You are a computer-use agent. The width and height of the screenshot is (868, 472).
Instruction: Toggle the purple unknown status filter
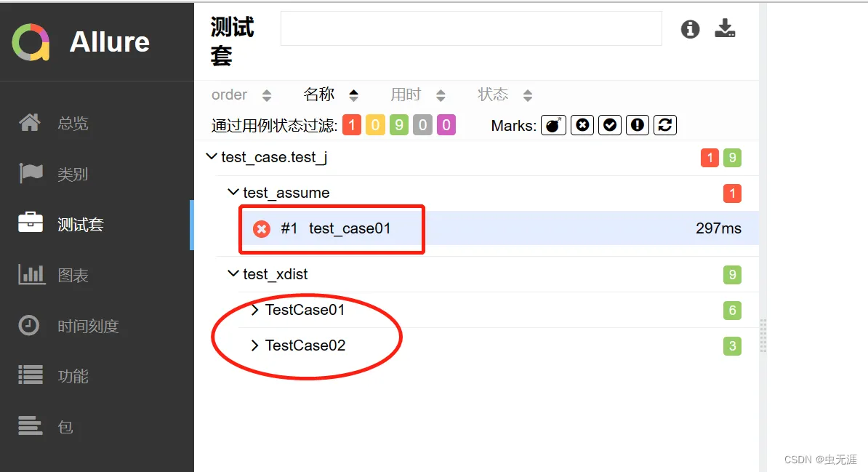[x=446, y=125]
